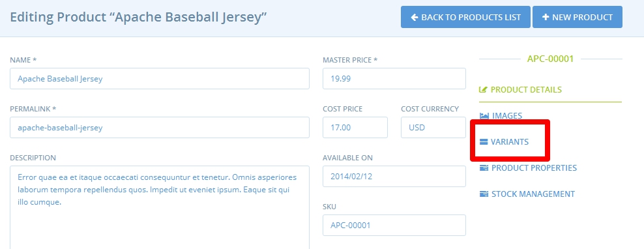Open the Available On date field
Viewport: 644px width, 249px height.
[394, 176]
